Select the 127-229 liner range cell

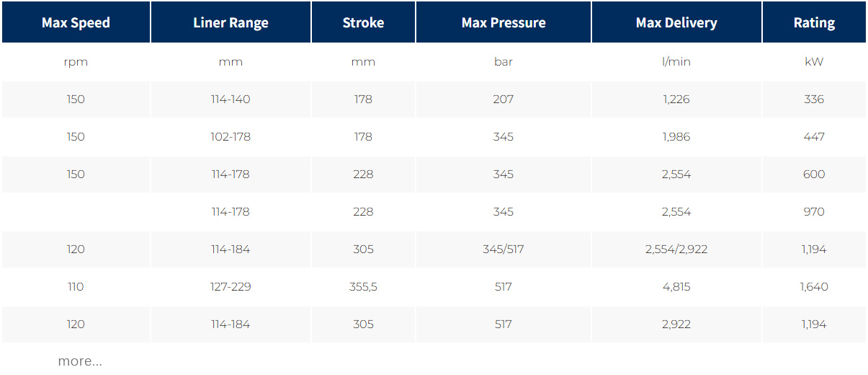tap(231, 287)
